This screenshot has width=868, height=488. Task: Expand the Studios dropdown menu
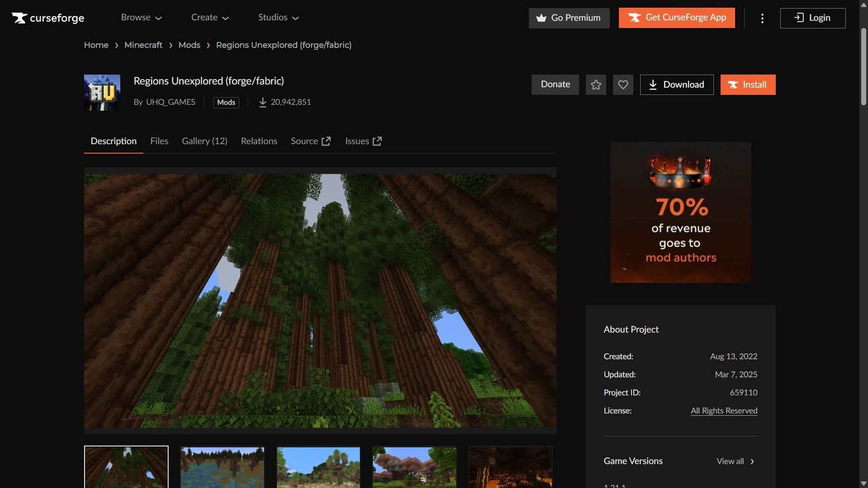278,17
